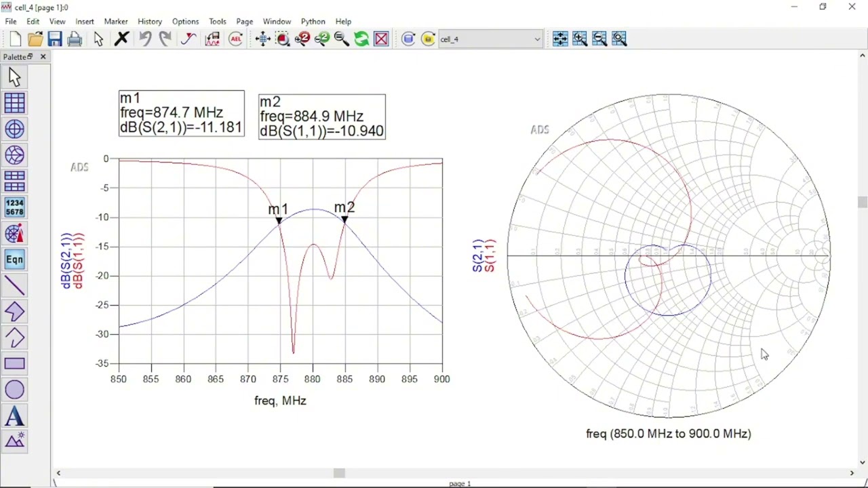Open the Python menu

[313, 22]
